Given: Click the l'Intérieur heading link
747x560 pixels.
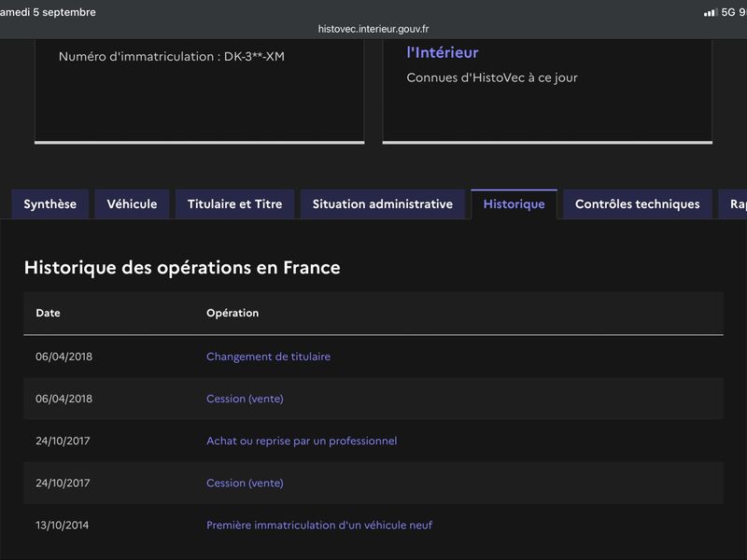Looking at the screenshot, I should [x=442, y=52].
